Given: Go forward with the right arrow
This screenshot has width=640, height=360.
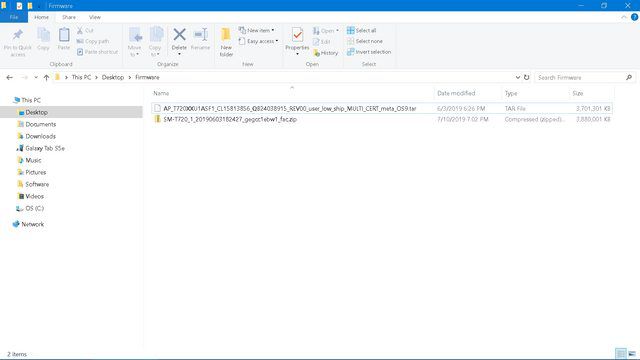Looking at the screenshot, I should [24, 77].
